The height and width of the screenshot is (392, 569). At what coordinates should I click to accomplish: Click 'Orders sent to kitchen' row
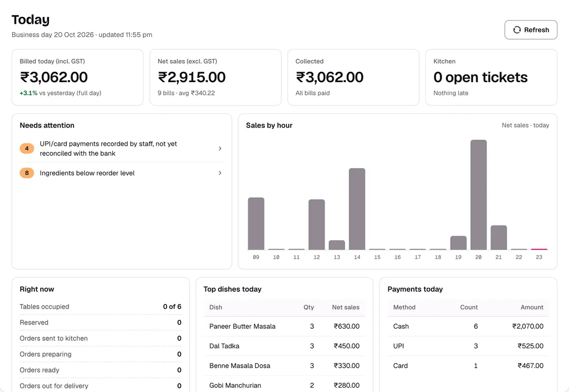coord(101,338)
